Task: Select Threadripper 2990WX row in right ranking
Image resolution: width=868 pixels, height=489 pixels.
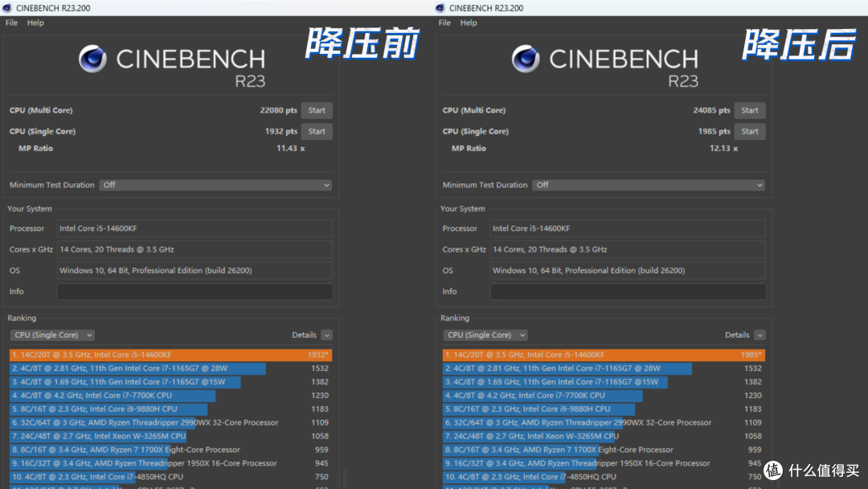Action: pyautogui.click(x=604, y=422)
